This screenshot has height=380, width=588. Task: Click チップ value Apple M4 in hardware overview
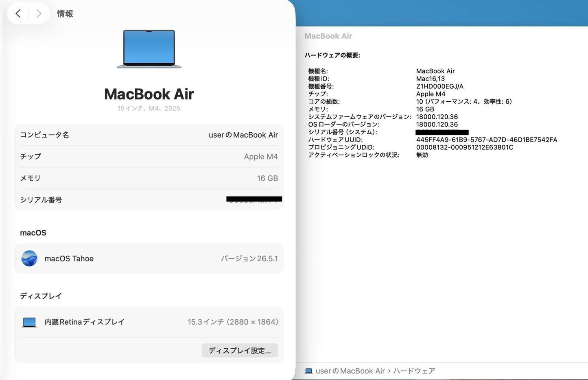pos(431,94)
